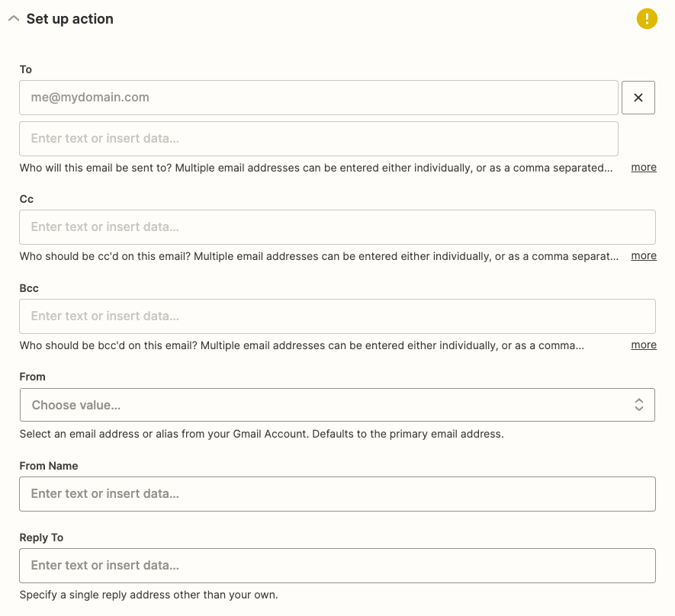675x616 pixels.
Task: Click the Bcc input field
Action: coord(337,316)
